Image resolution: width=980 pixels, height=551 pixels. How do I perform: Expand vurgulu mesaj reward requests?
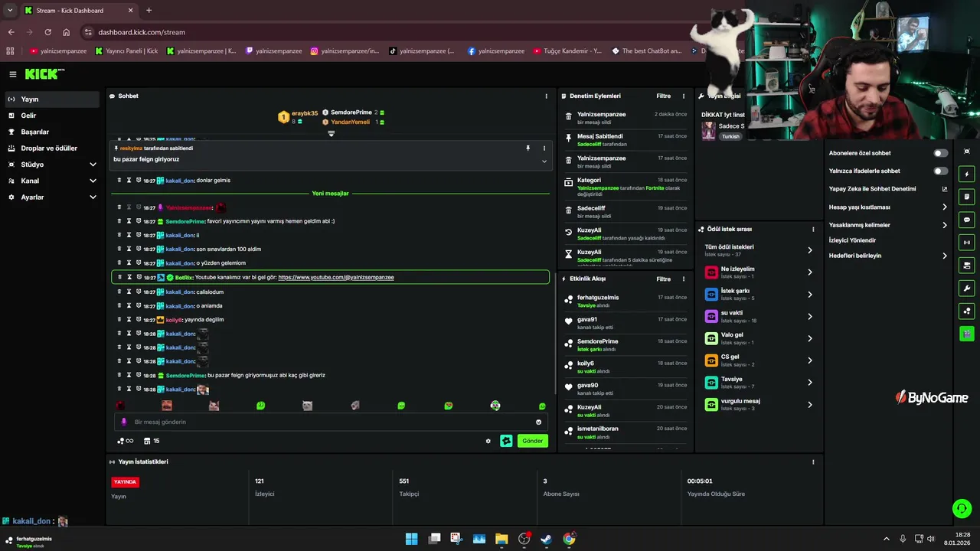pos(759,404)
